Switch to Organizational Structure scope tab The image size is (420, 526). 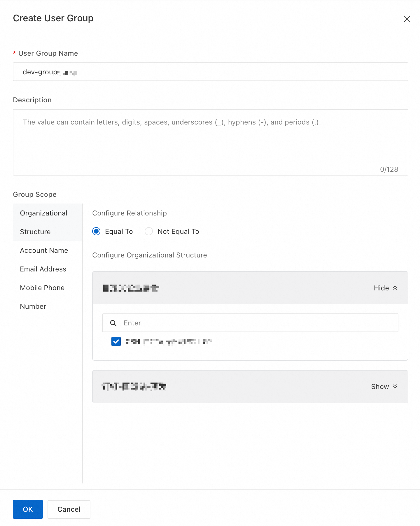[x=44, y=222]
